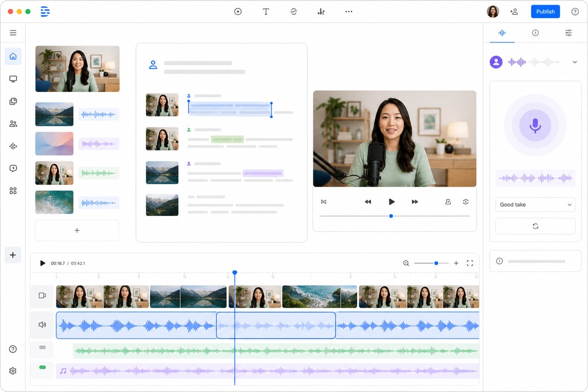The height and width of the screenshot is (392, 588).
Task: Switch to the audio waveform tab
Action: (502, 33)
